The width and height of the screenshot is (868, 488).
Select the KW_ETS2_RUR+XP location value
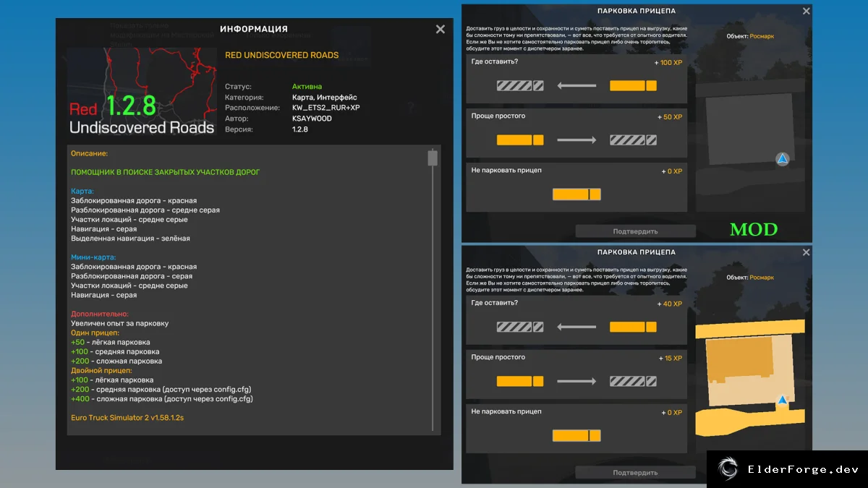click(x=326, y=108)
